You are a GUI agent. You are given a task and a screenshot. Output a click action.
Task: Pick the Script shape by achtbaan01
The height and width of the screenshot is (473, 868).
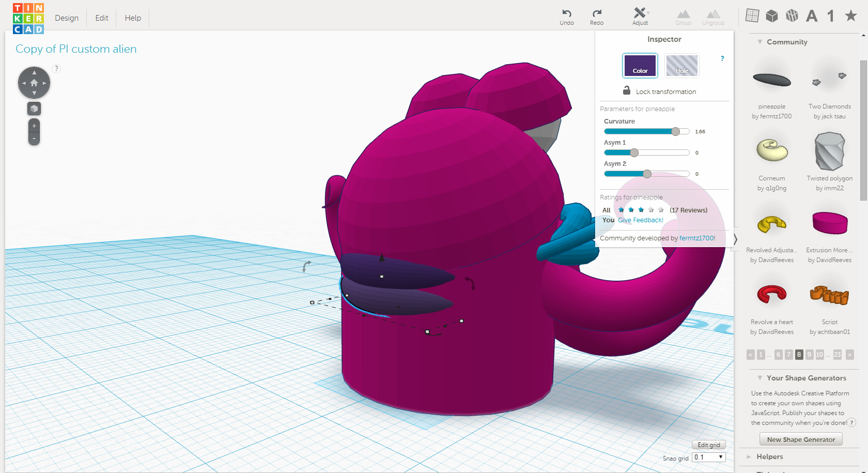(x=829, y=295)
